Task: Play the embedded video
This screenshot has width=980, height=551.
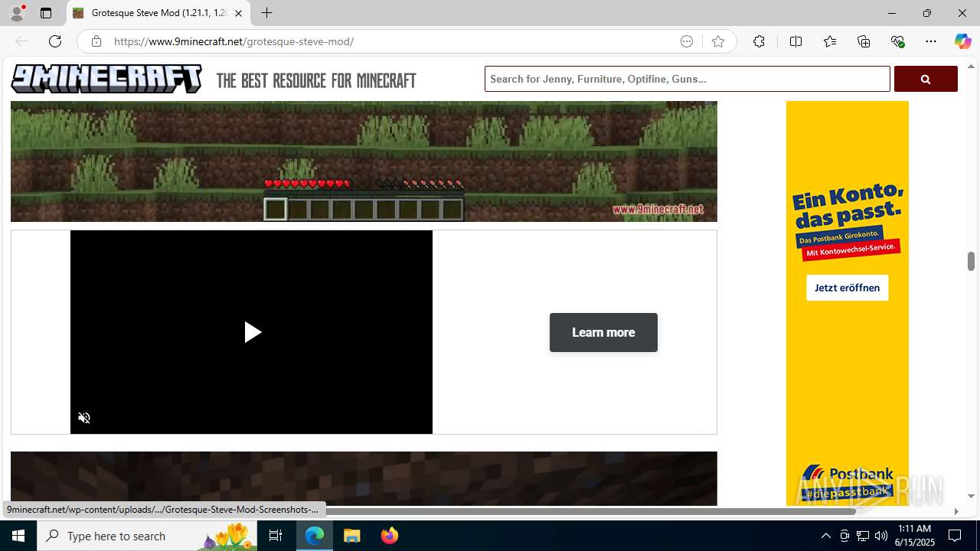Action: point(252,332)
